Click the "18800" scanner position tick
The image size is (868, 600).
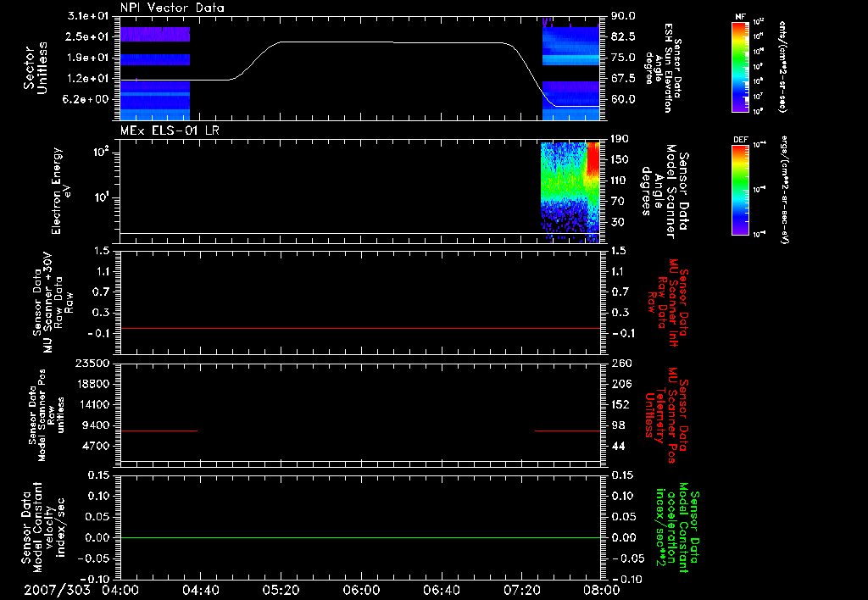(x=92, y=384)
